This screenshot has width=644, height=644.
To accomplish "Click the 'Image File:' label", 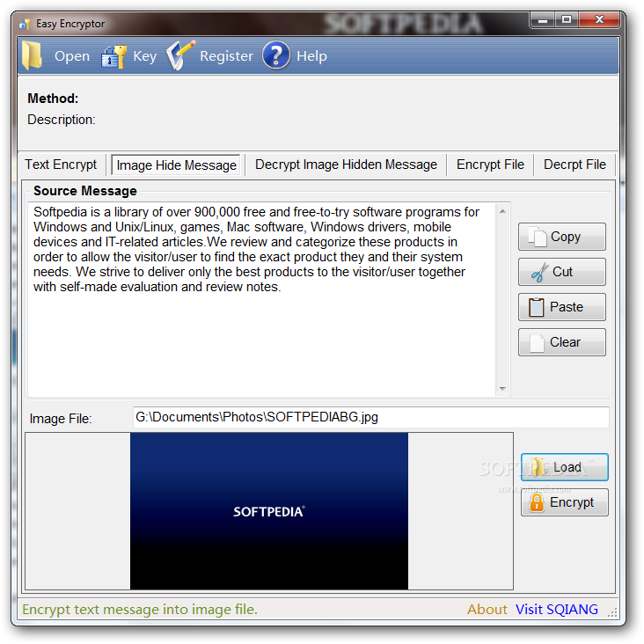I will (x=61, y=419).
